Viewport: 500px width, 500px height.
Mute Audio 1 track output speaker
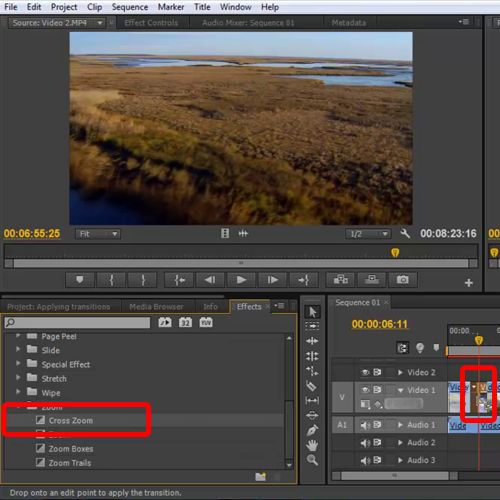pos(365,425)
